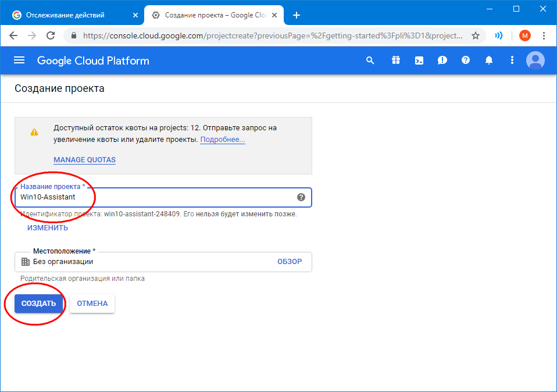Click the ОТМЕНА button
557x392 pixels.
click(92, 304)
